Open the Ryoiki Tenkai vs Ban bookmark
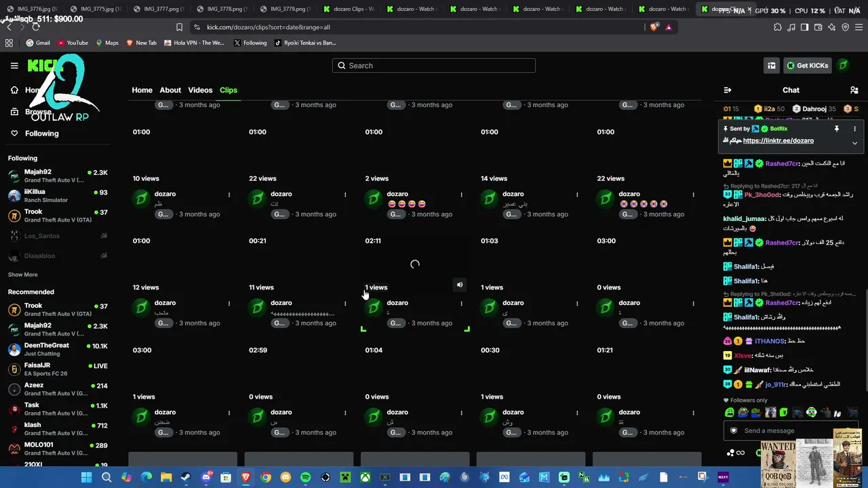 point(305,43)
